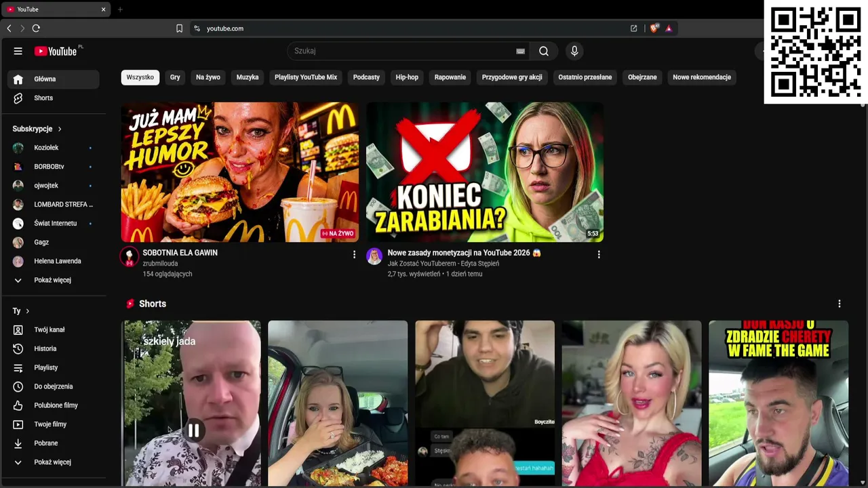Open the BORBOBtv subscription channel

[x=54, y=167]
